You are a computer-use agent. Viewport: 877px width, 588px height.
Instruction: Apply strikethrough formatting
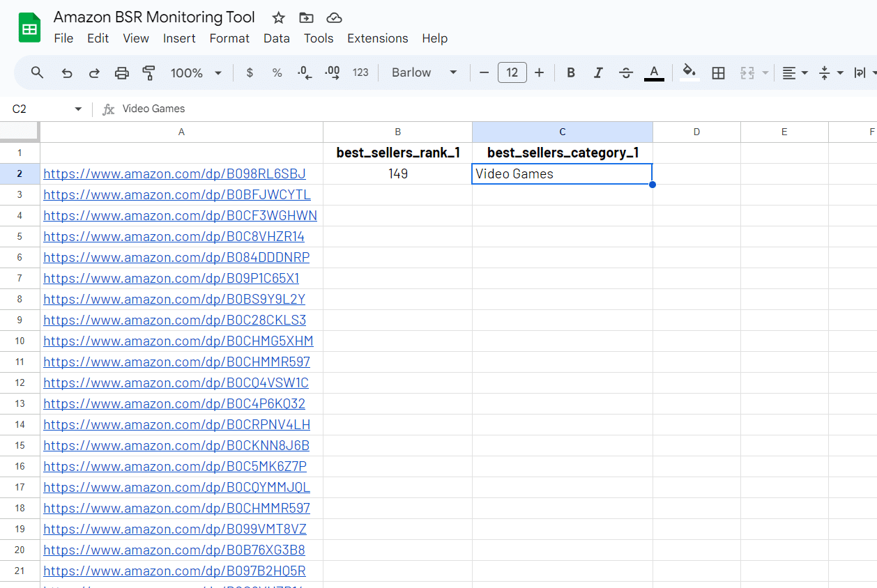(x=626, y=73)
